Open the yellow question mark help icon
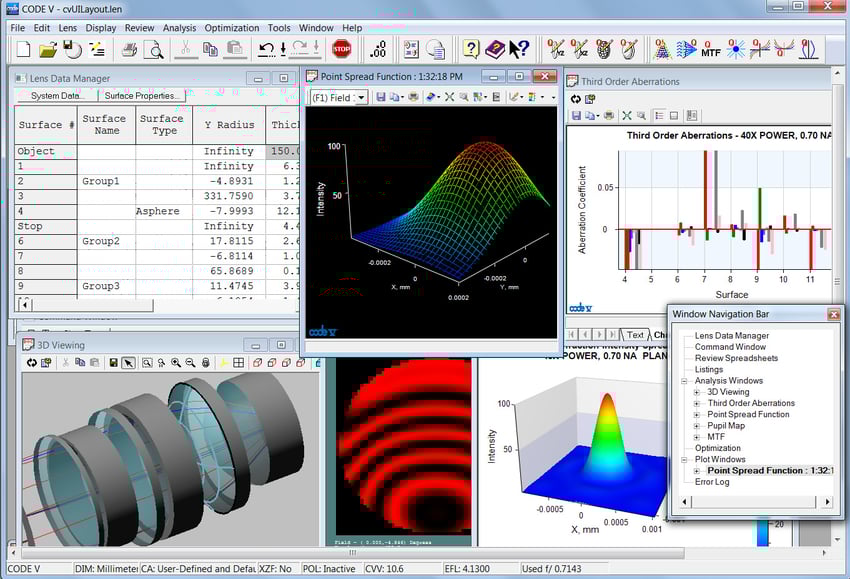This screenshot has height=579, width=850. tap(471, 49)
